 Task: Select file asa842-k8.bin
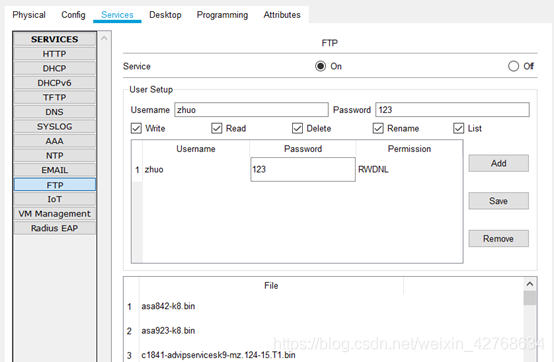coord(168,306)
